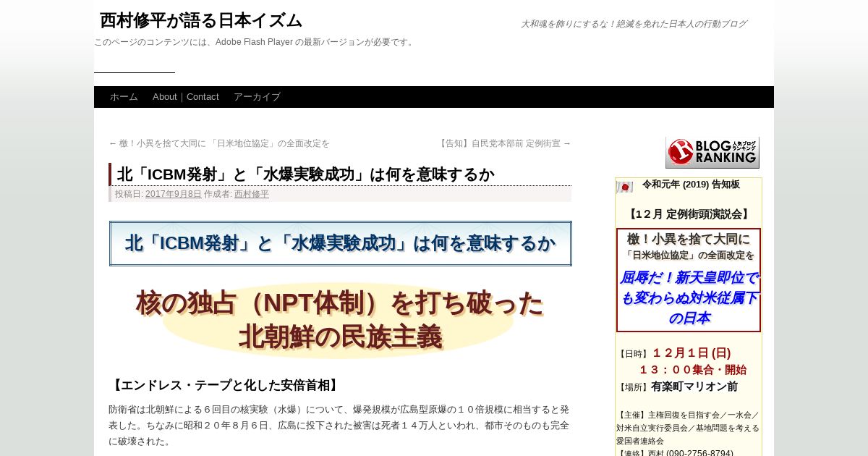Open the About｜Contact menu item
Viewport: 868px width, 456px height.
(186, 97)
